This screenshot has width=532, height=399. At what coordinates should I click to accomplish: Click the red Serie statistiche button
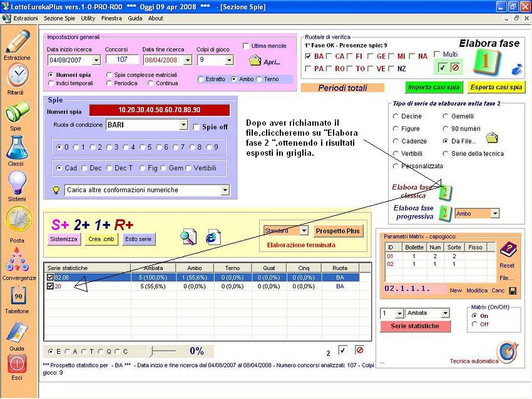[415, 326]
